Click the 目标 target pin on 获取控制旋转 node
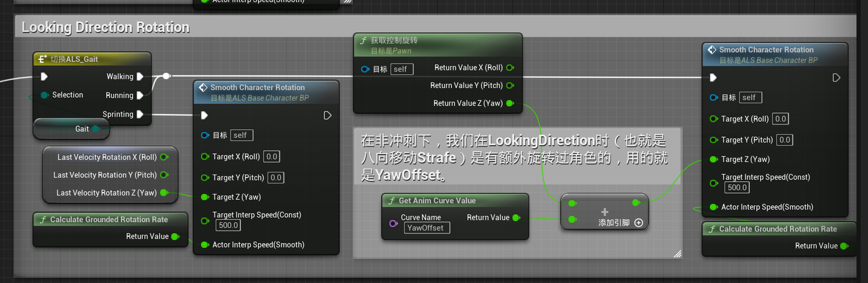Image resolution: width=868 pixels, height=283 pixels. [365, 69]
